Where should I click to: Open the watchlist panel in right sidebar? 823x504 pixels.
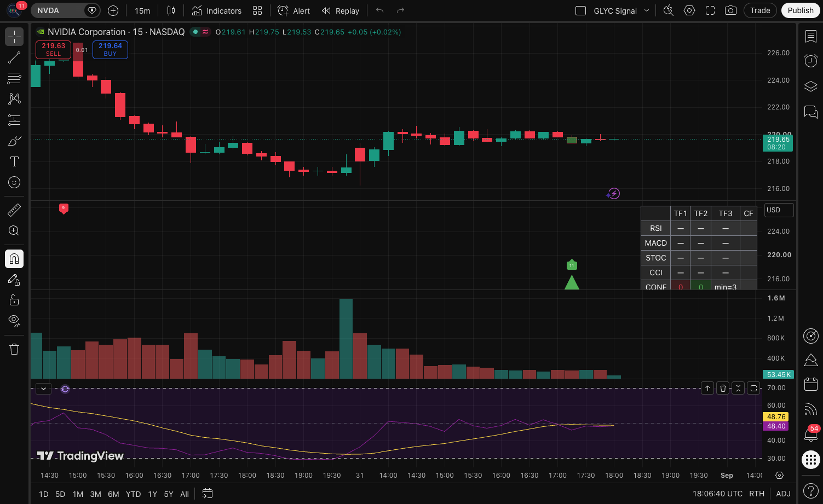[x=810, y=36]
